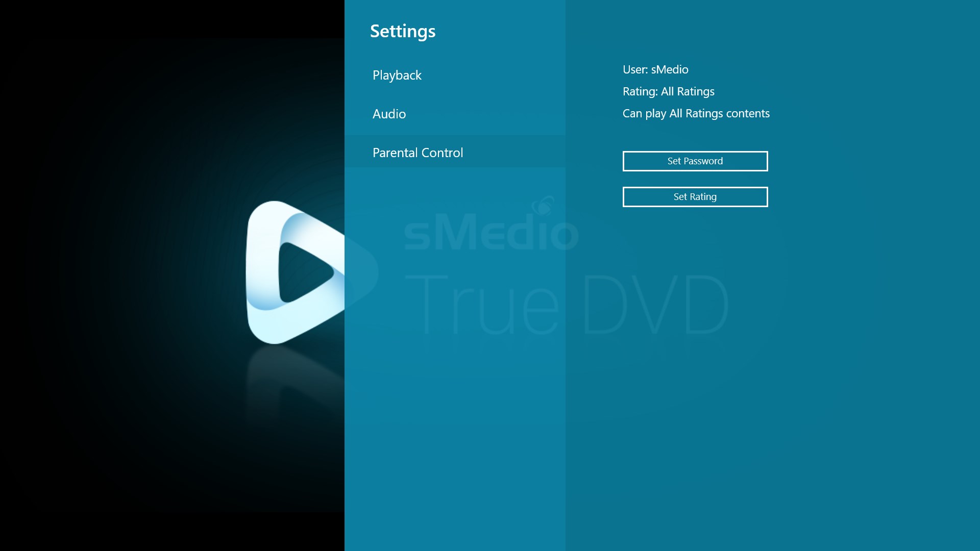Click the Can play All Ratings contents text
This screenshot has height=551, width=980.
point(696,113)
